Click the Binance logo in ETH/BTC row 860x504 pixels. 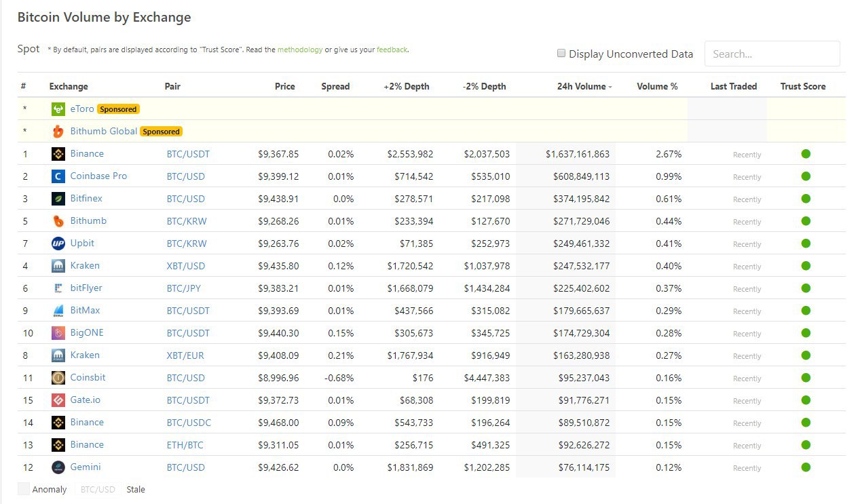pyautogui.click(x=58, y=445)
